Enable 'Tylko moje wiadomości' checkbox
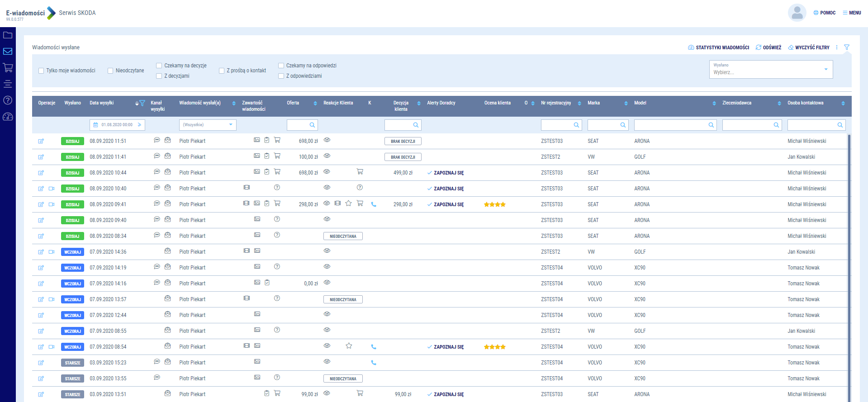This screenshot has width=868, height=402. tap(42, 71)
